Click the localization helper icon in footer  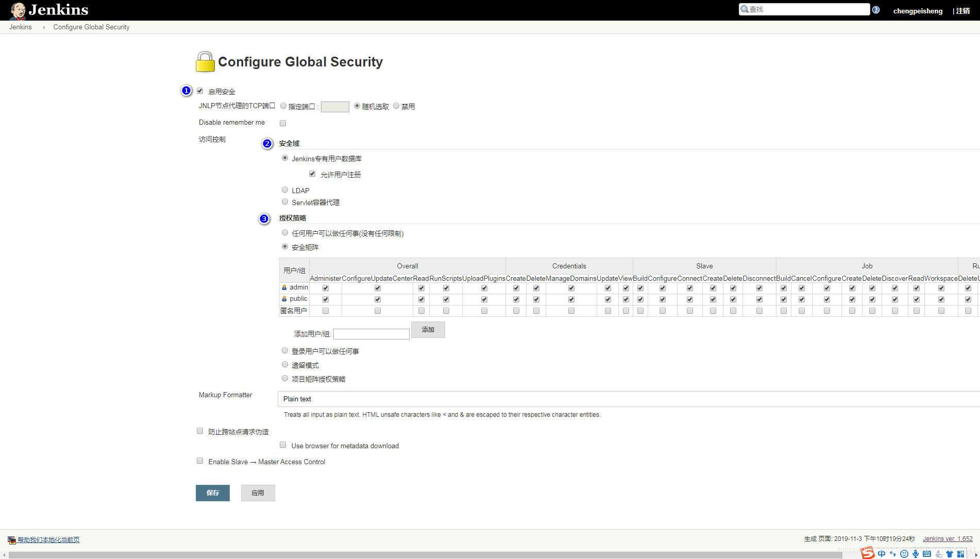pyautogui.click(x=12, y=540)
